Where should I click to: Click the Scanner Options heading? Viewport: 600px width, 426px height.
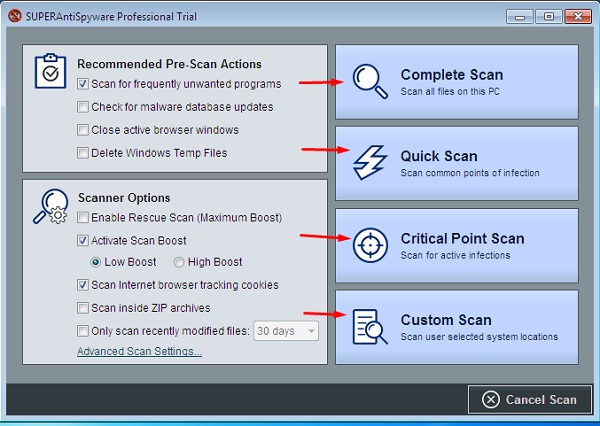click(x=124, y=198)
